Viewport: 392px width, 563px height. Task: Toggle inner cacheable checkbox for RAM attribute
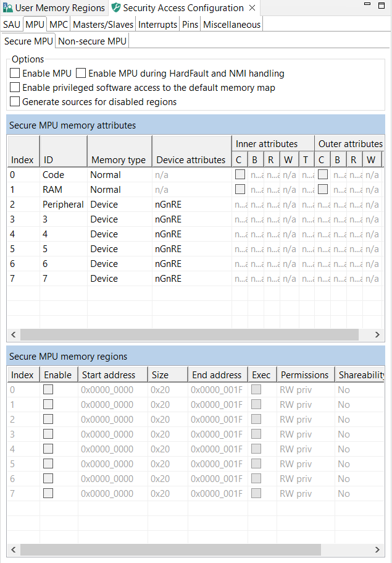(240, 189)
